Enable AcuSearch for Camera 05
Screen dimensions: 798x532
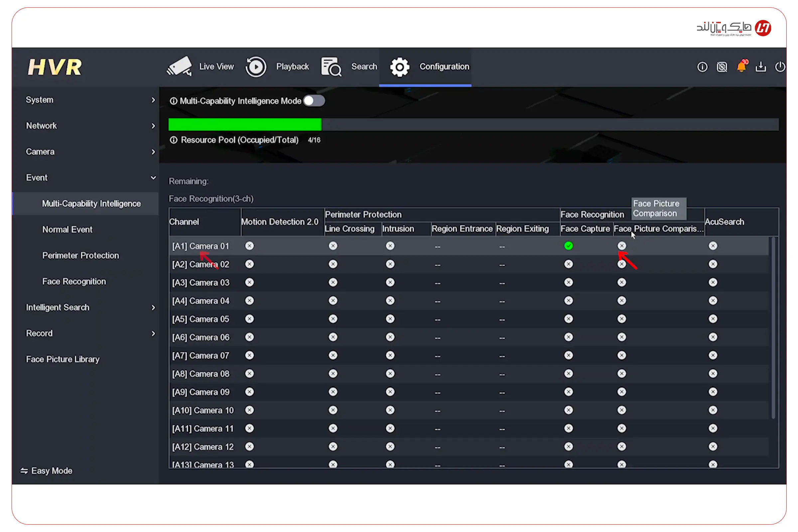pos(713,319)
